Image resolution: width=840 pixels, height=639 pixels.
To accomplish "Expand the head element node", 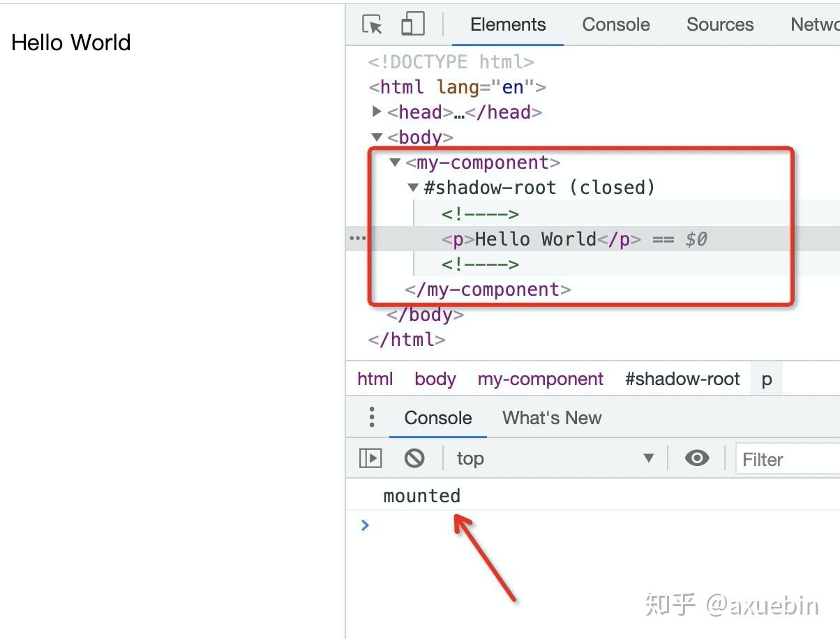I will click(377, 112).
